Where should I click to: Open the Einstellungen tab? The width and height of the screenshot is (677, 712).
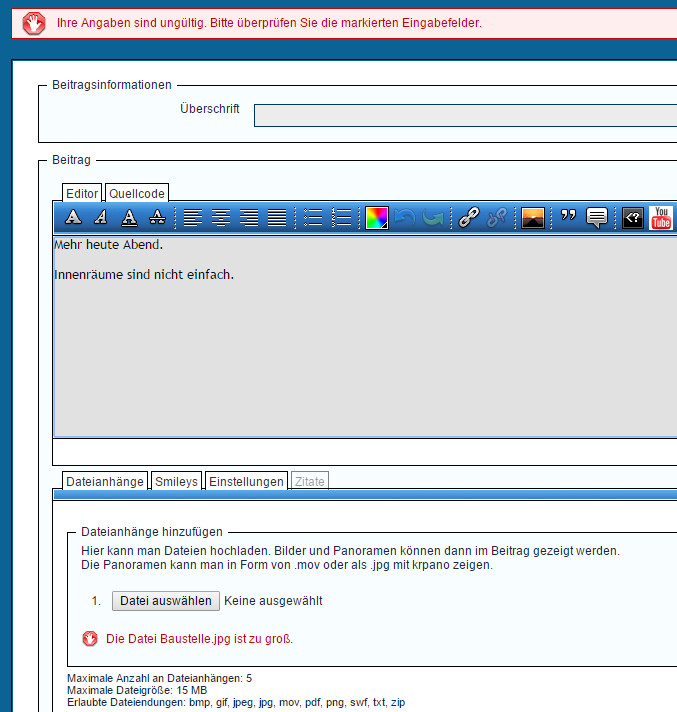(x=245, y=481)
